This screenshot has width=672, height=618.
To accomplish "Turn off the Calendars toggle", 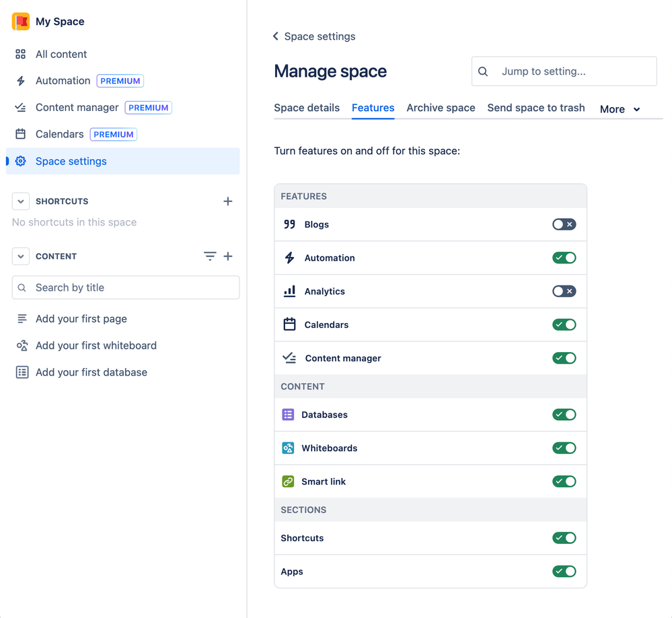I will [x=564, y=324].
